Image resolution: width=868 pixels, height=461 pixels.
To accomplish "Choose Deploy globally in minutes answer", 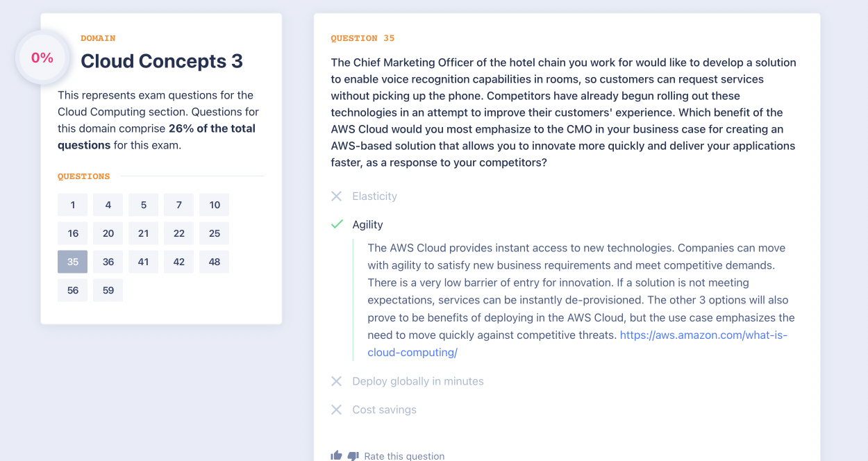I will click(x=417, y=381).
